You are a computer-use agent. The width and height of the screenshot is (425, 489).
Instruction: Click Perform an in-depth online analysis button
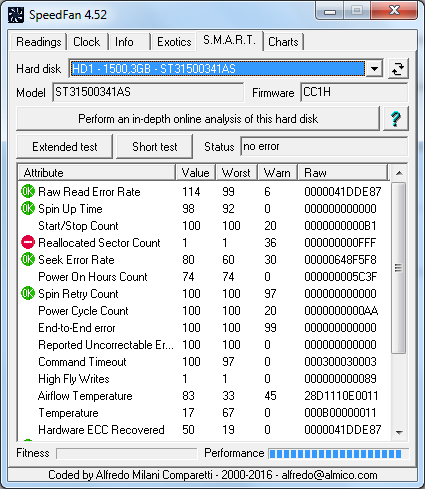point(198,119)
